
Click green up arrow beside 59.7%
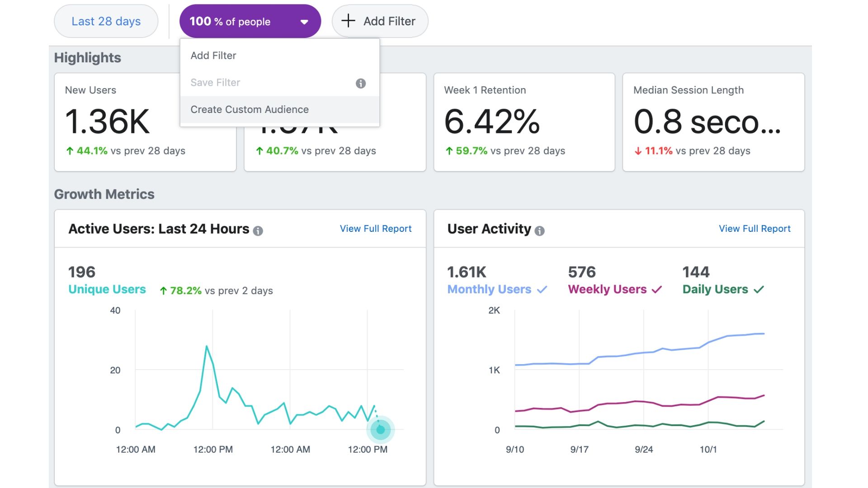click(x=449, y=151)
